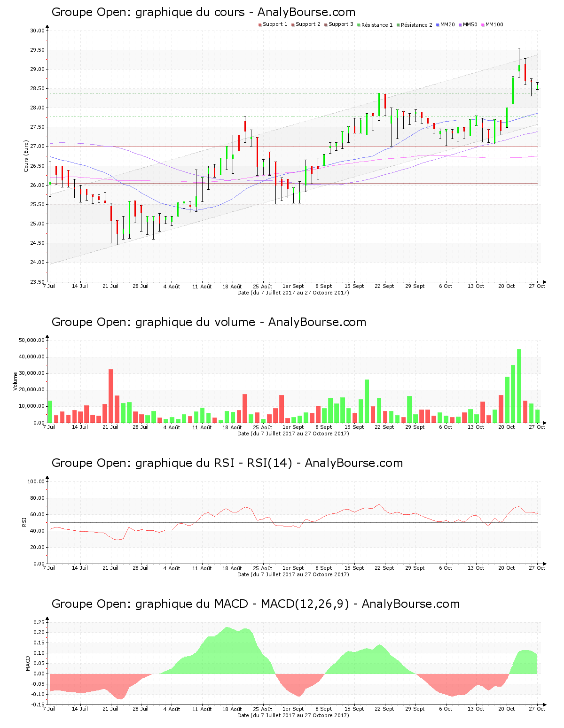Select the Support 1 legend entry
Screen dimensions: 564x728
[273, 24]
